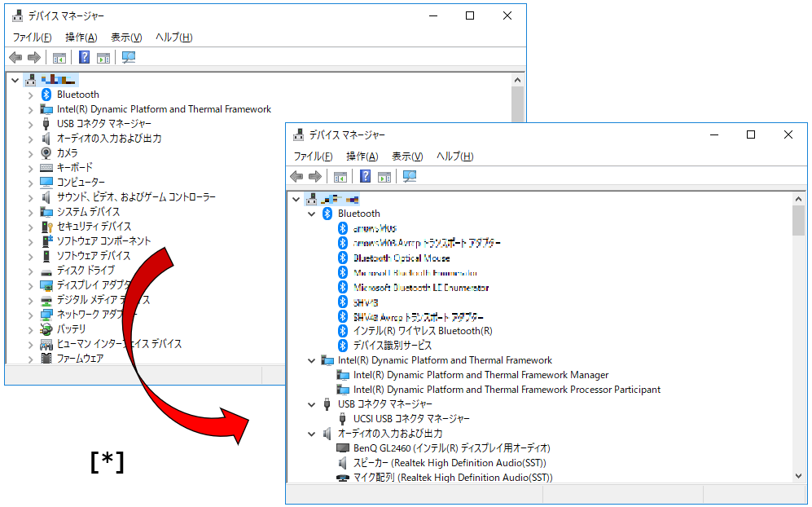The width and height of the screenshot is (812, 507).
Task: Click カメラ camera icon in rear window
Action: coord(46,153)
